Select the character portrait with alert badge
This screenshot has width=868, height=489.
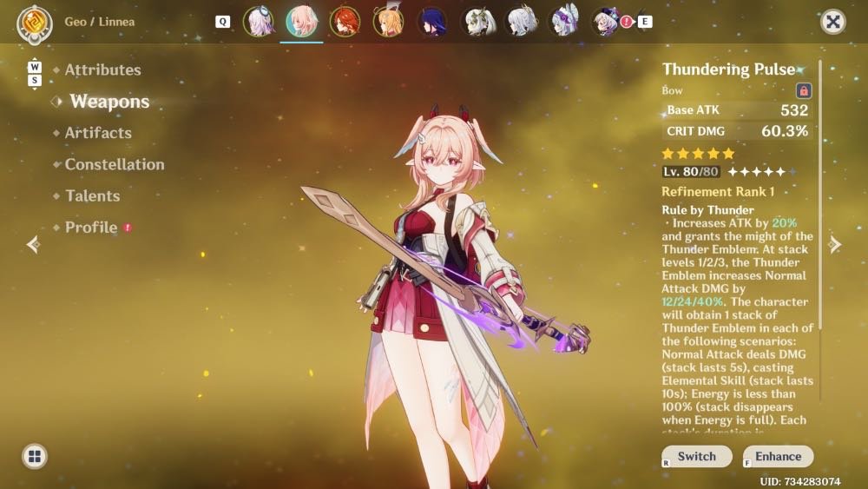coord(607,22)
